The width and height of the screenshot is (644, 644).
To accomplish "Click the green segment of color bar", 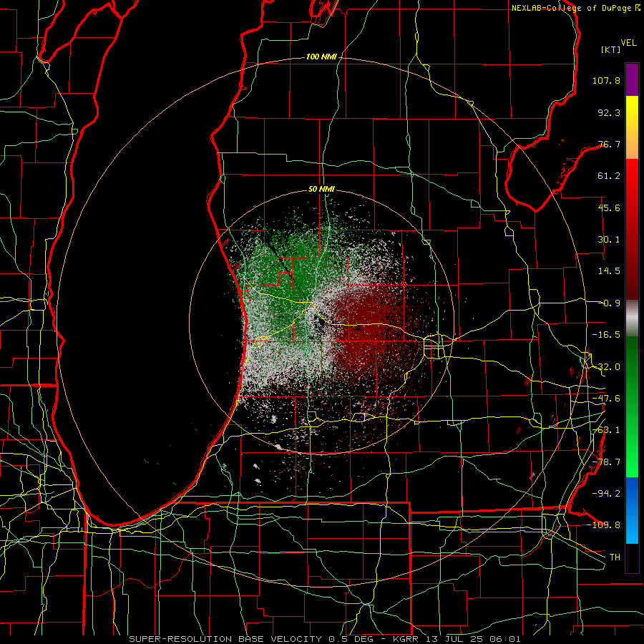I will (632, 406).
